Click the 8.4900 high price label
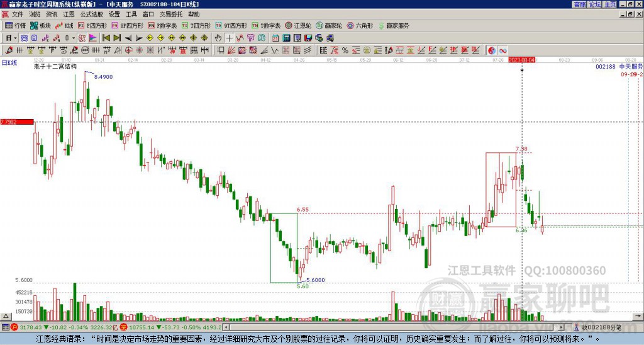The image size is (644, 345). (x=104, y=76)
